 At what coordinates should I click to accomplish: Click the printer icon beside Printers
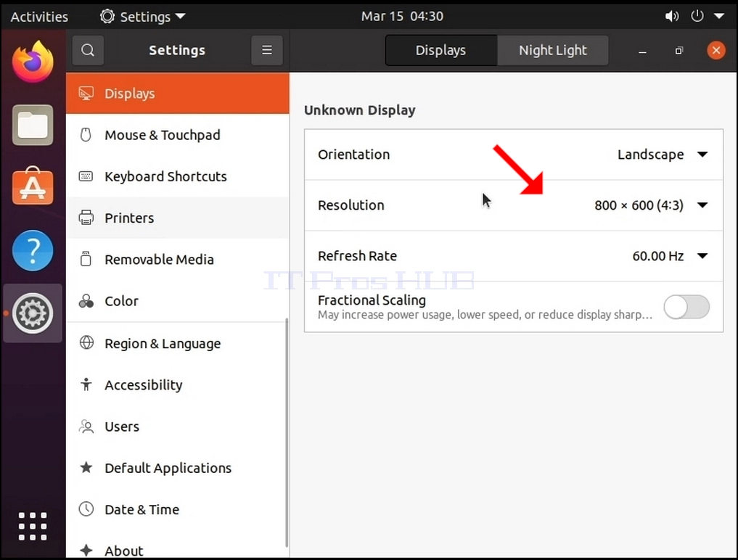(86, 218)
